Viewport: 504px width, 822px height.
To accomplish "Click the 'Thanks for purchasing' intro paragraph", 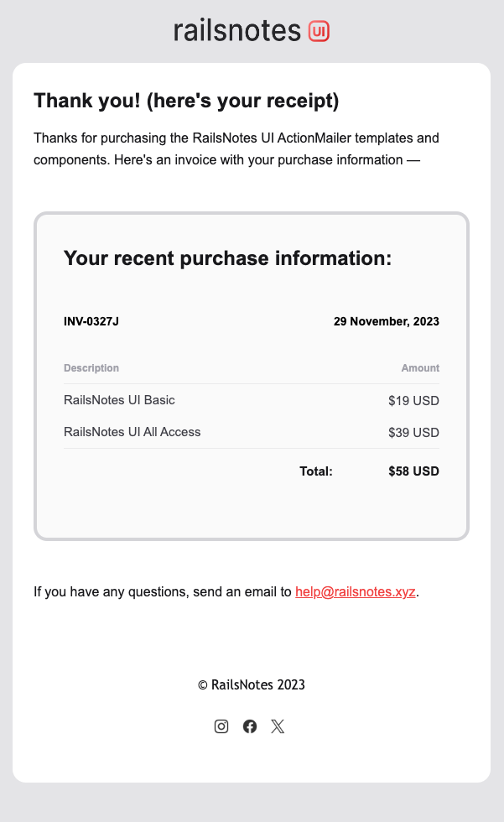I will 236,149.
